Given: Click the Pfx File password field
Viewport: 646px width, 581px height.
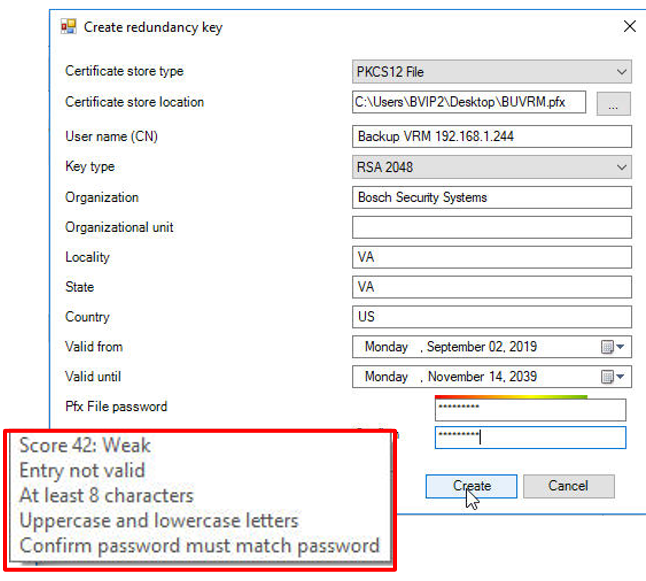Looking at the screenshot, I should click(530, 409).
